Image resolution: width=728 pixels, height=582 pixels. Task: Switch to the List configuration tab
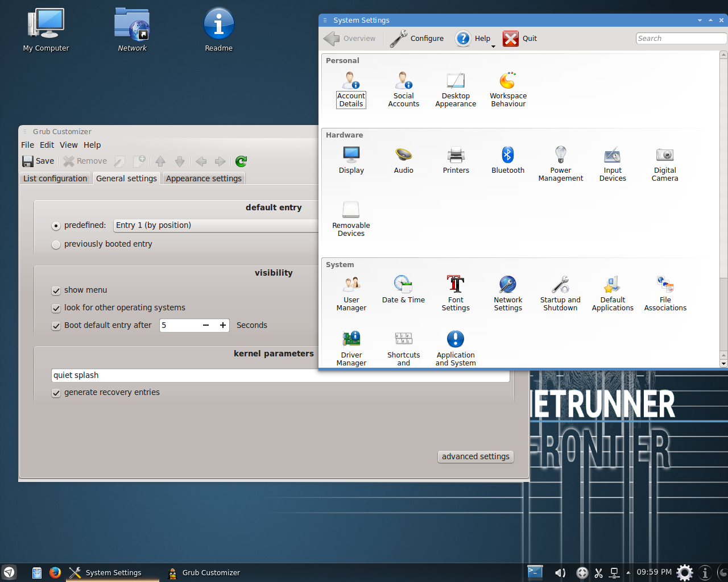point(55,178)
